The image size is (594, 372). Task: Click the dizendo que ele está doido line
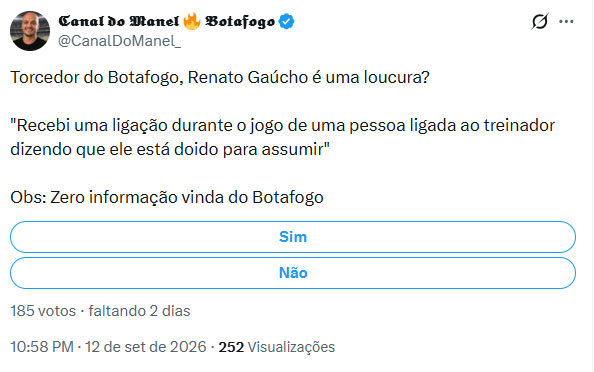pyautogui.click(x=170, y=149)
